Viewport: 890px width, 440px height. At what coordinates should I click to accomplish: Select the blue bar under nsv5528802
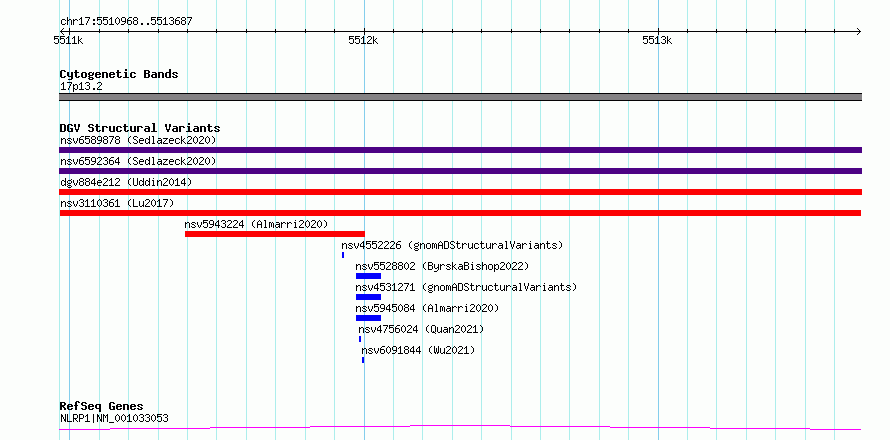tap(368, 276)
